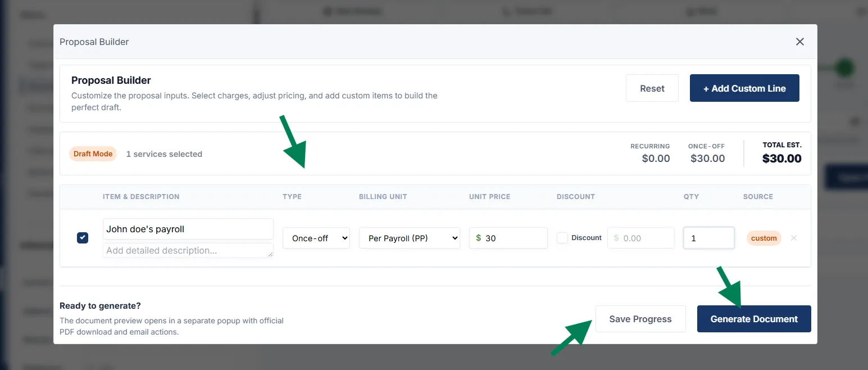868x370 pixels.
Task: Generate the proposal document
Action: [x=754, y=319]
